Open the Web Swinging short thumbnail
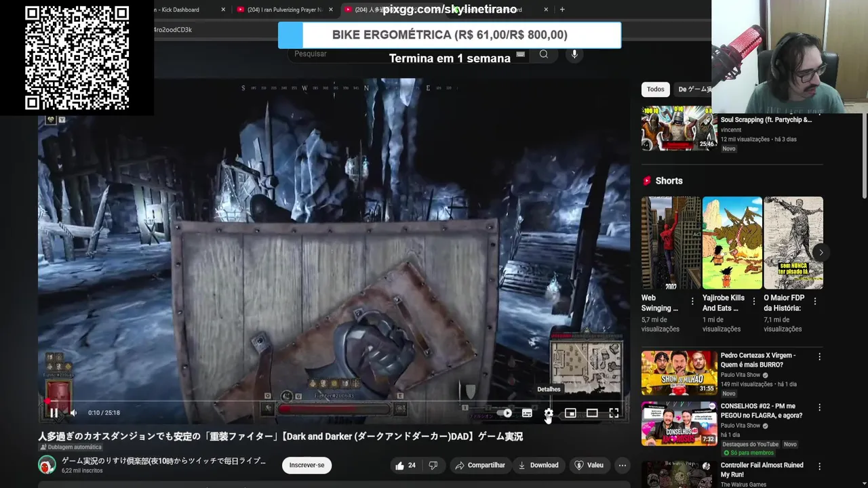This screenshot has height=488, width=868. tap(671, 243)
